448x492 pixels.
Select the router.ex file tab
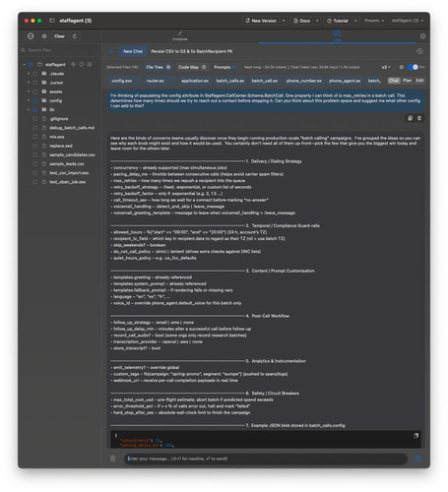click(x=160, y=81)
